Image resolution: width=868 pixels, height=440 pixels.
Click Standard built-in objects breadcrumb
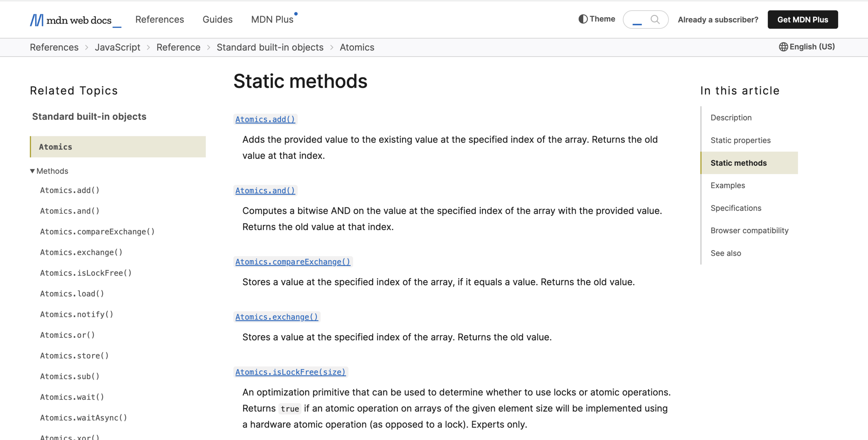(x=270, y=47)
